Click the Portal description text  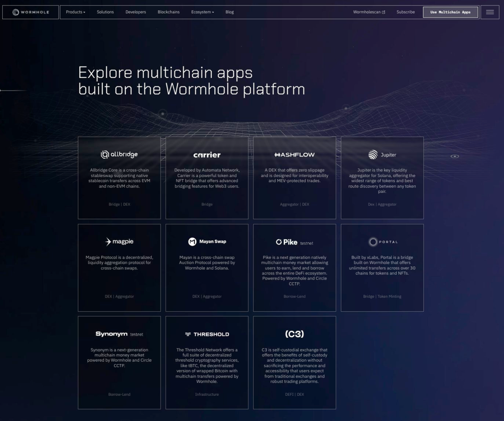tap(382, 265)
